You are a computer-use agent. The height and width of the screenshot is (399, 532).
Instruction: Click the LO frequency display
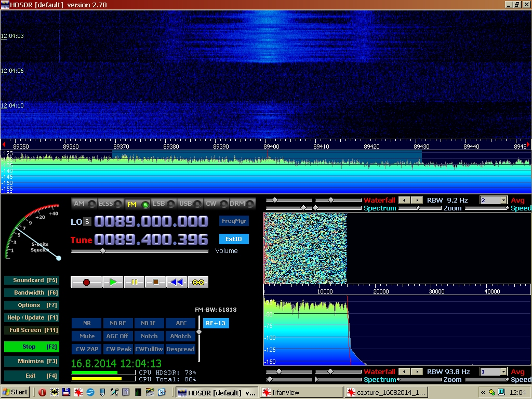(x=151, y=221)
